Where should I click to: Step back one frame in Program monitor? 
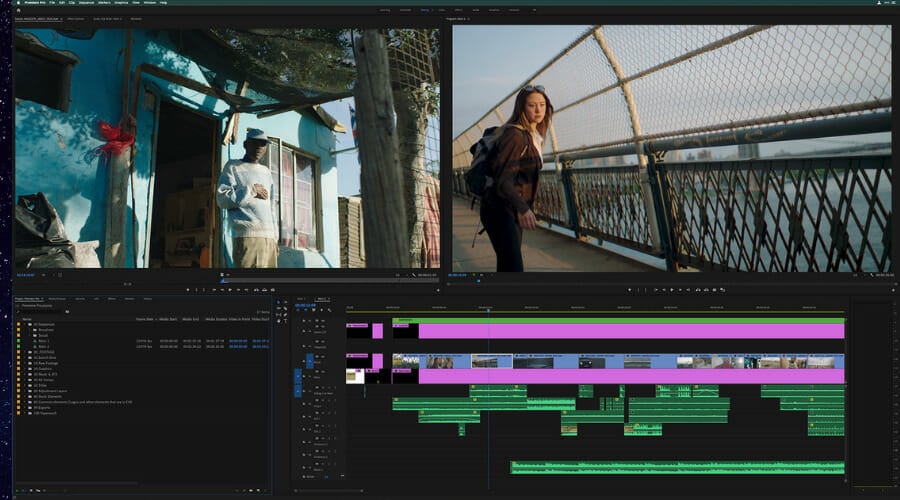(x=664, y=290)
